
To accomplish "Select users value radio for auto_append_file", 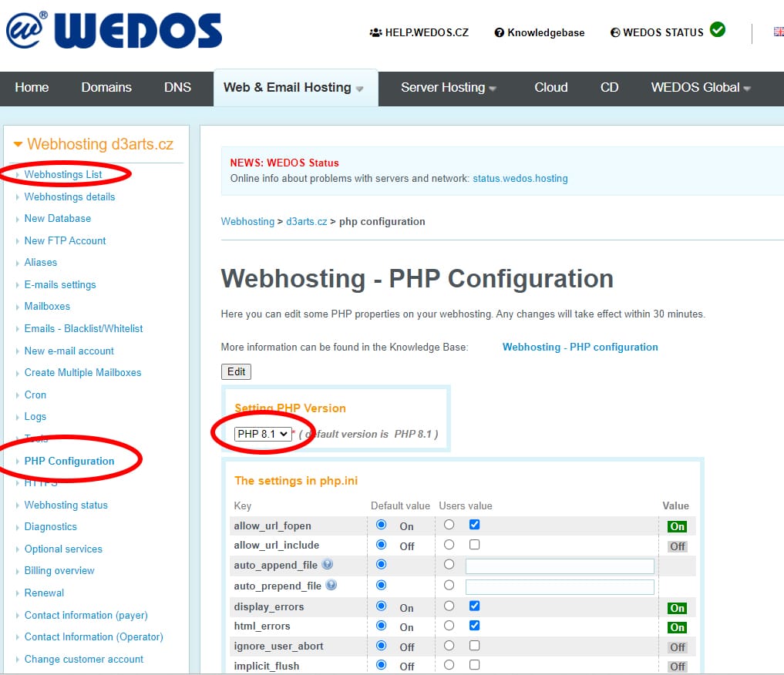I will pyautogui.click(x=449, y=565).
